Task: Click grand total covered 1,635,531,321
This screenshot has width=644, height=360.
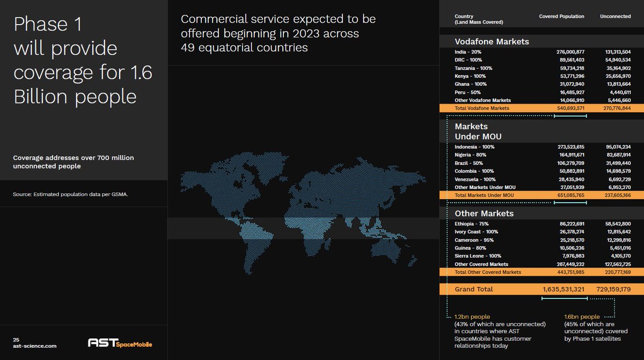Action: tap(563, 289)
